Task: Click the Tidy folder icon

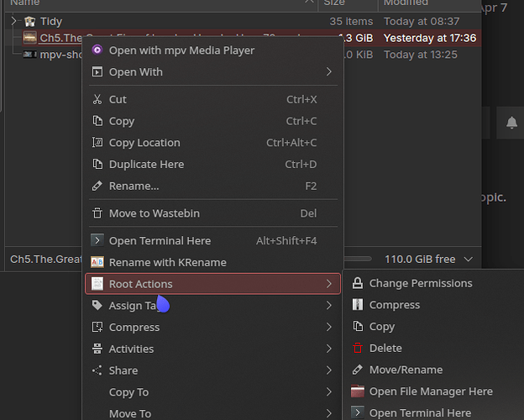Action: (x=29, y=21)
